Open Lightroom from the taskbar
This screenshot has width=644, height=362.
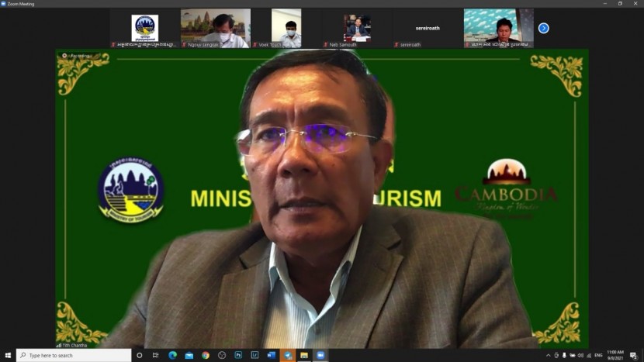click(255, 355)
